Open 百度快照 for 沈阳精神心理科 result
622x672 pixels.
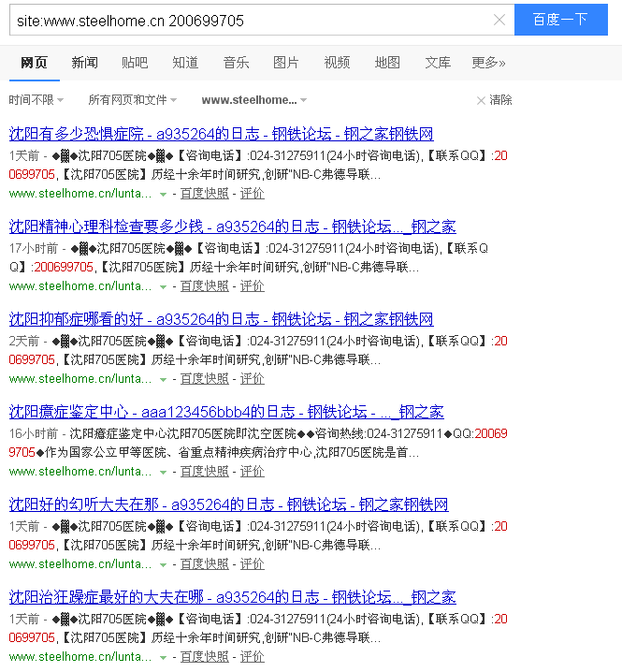[205, 286]
